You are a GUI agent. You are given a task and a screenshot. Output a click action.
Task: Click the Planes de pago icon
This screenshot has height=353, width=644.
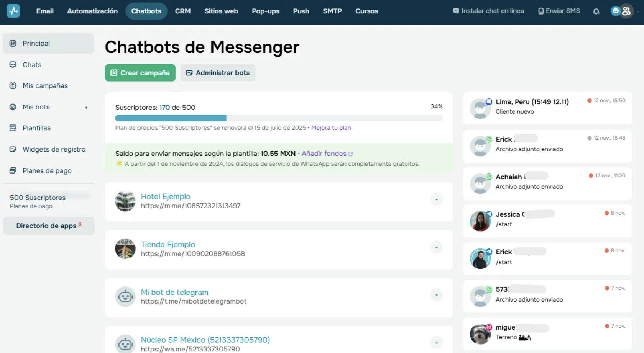pyautogui.click(x=13, y=171)
